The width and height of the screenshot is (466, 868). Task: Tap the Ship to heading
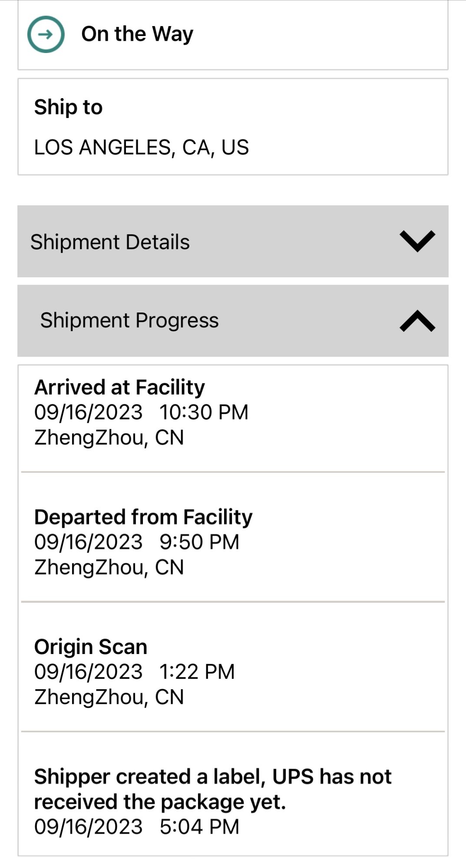(x=68, y=107)
